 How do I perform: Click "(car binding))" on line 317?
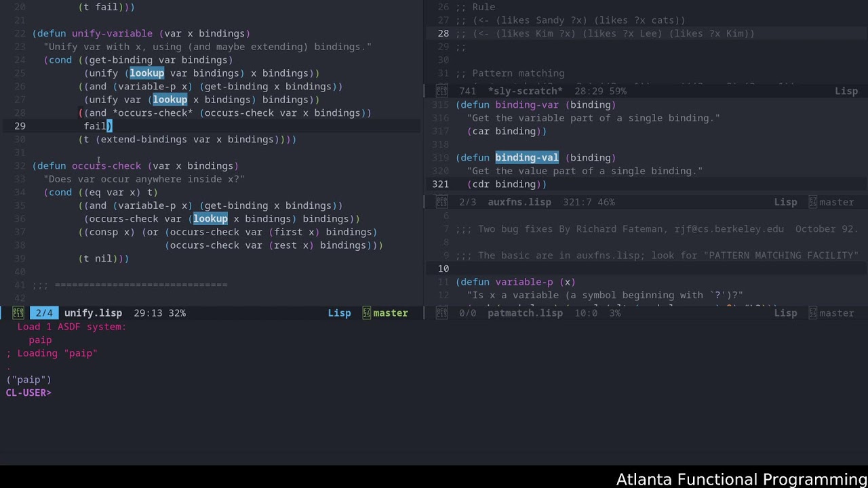(507, 131)
